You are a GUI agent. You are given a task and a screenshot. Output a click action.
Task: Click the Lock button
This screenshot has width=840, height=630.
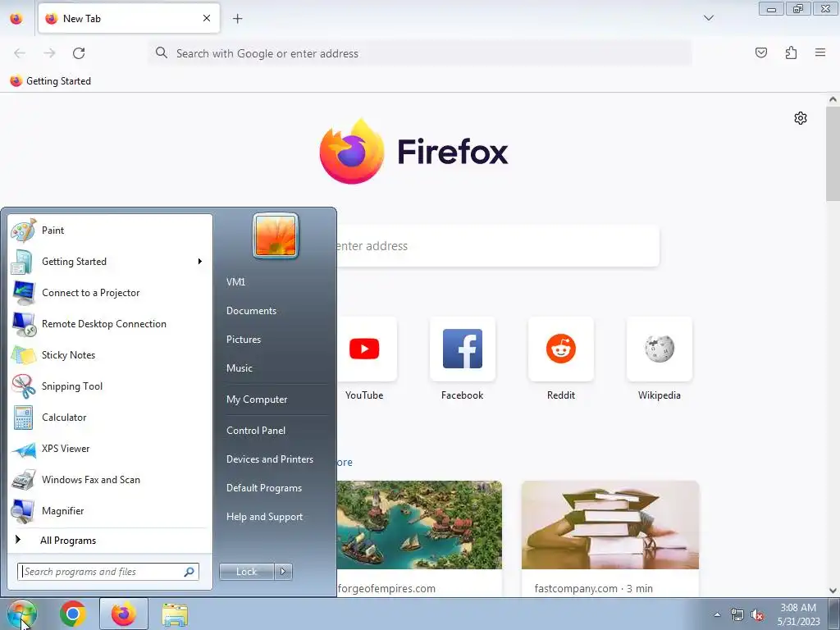246,572
